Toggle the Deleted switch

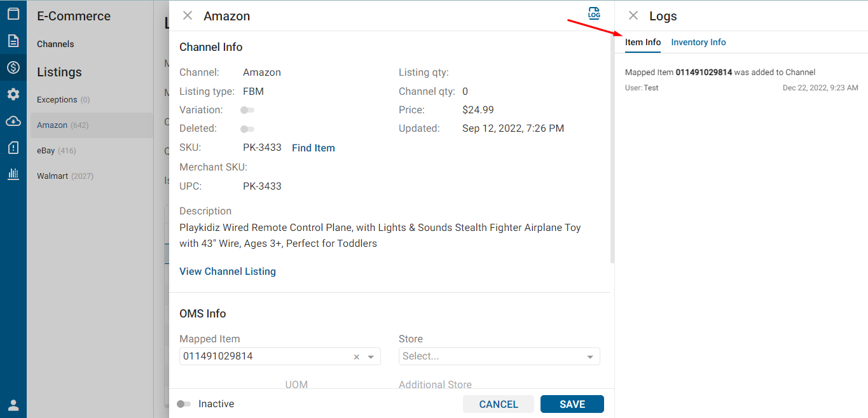coord(247,129)
